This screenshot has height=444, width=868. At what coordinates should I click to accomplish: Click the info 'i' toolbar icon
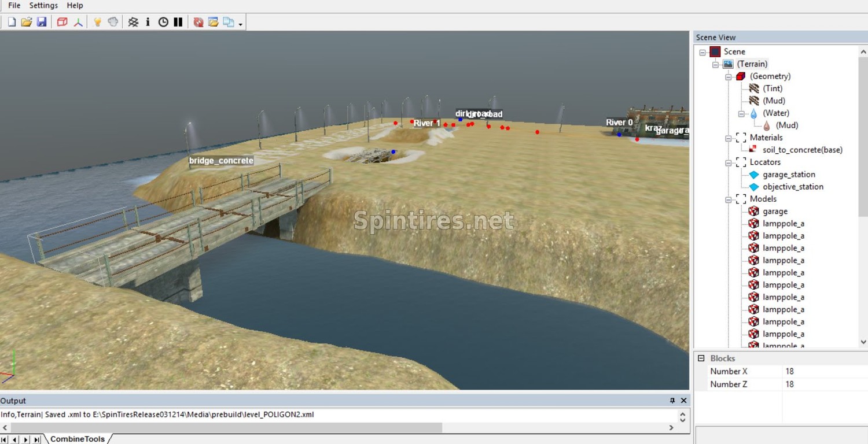point(148,22)
